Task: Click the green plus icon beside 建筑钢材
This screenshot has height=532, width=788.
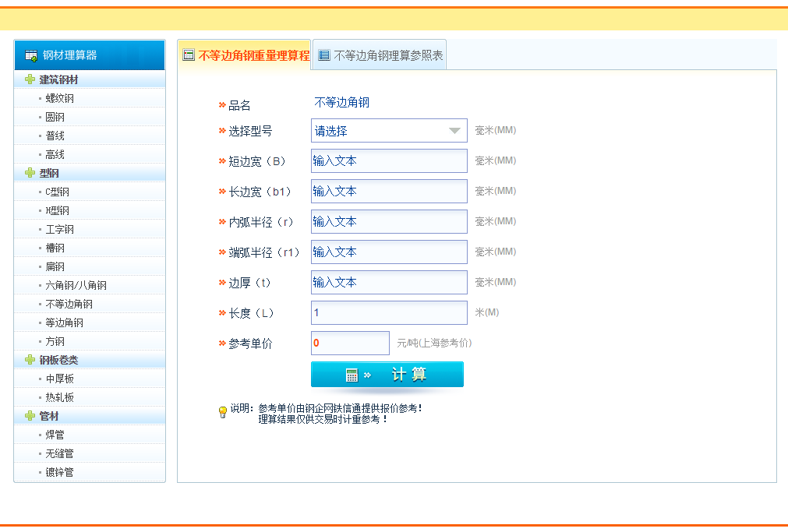Action: (x=30, y=79)
